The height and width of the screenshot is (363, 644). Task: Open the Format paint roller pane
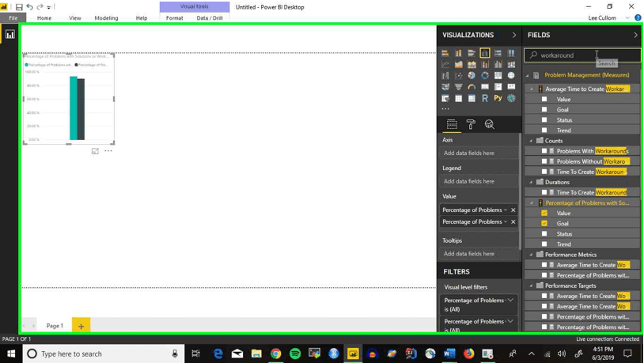point(471,124)
